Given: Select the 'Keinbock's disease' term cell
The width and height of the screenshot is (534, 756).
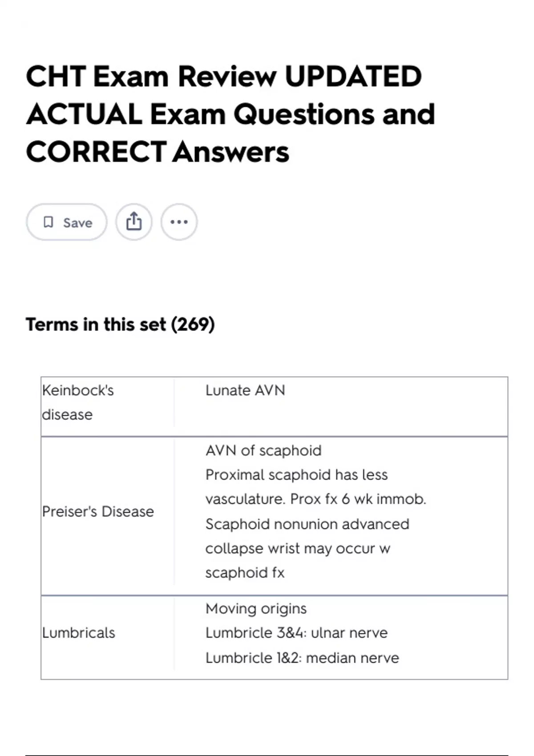Looking at the screenshot, I should click(78, 402).
